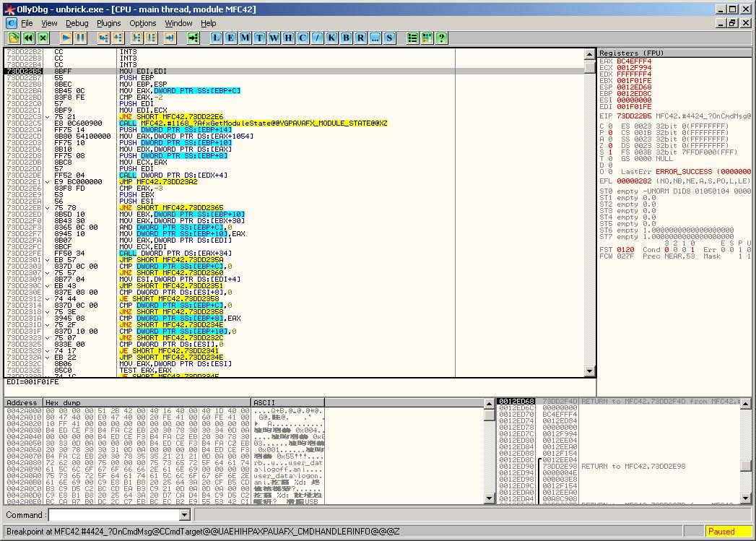The image size is (756, 541).
Task: Select the EFL 00000282 flags value
Action: (x=633, y=181)
